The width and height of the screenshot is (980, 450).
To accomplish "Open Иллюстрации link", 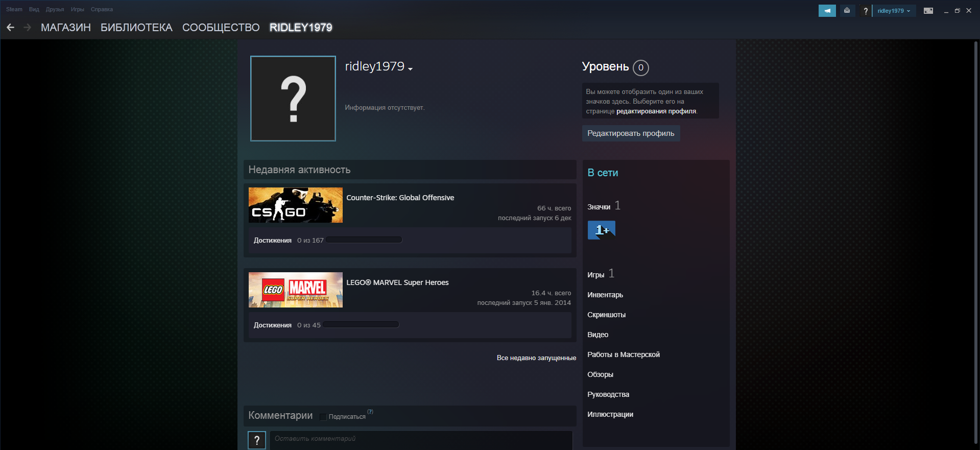I will 610,414.
